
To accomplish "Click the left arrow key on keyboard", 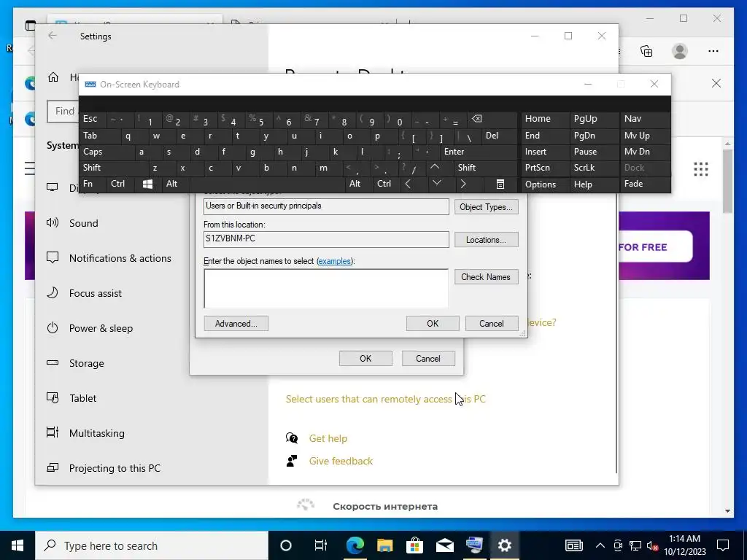I will [408, 184].
